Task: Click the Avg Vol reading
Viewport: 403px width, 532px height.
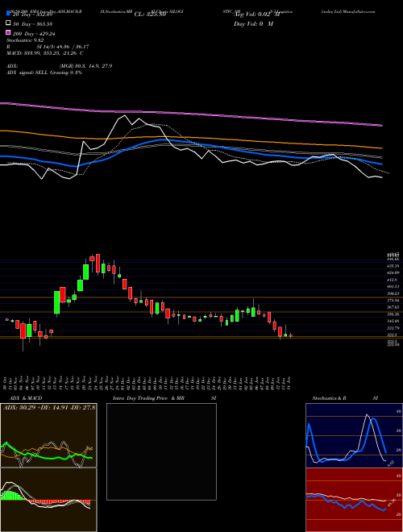Action: point(256,15)
